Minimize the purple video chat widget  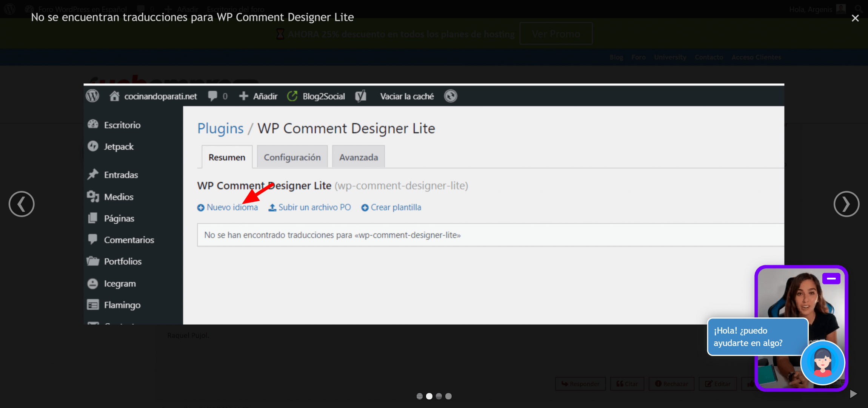[831, 278]
